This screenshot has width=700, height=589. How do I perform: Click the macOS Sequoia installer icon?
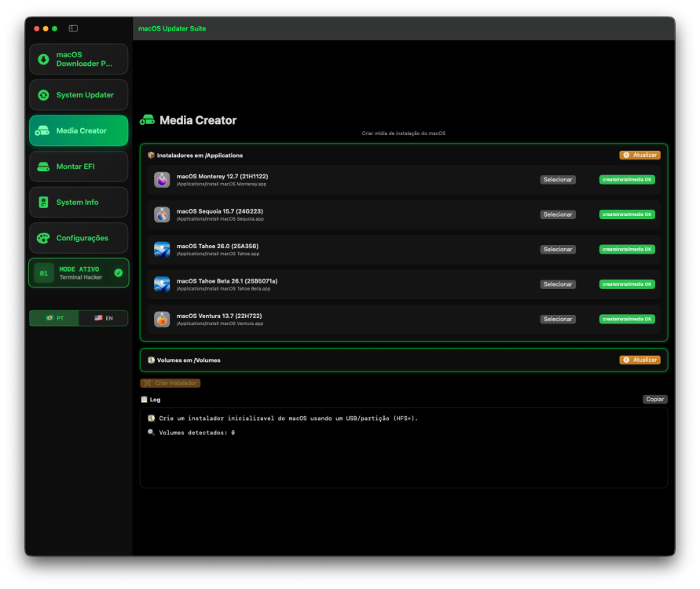[x=162, y=214]
